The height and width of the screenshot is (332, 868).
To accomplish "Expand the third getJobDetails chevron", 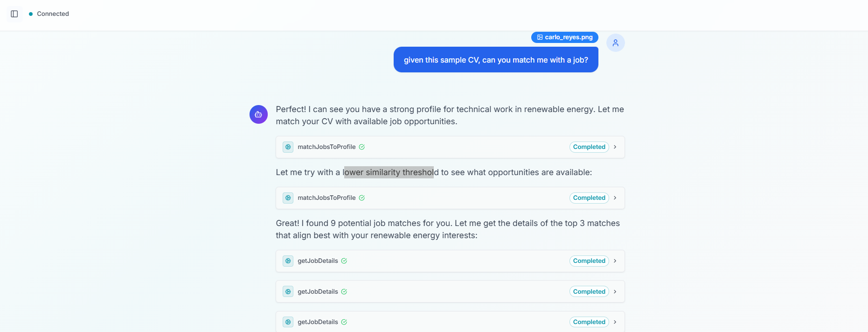I will pyautogui.click(x=615, y=322).
